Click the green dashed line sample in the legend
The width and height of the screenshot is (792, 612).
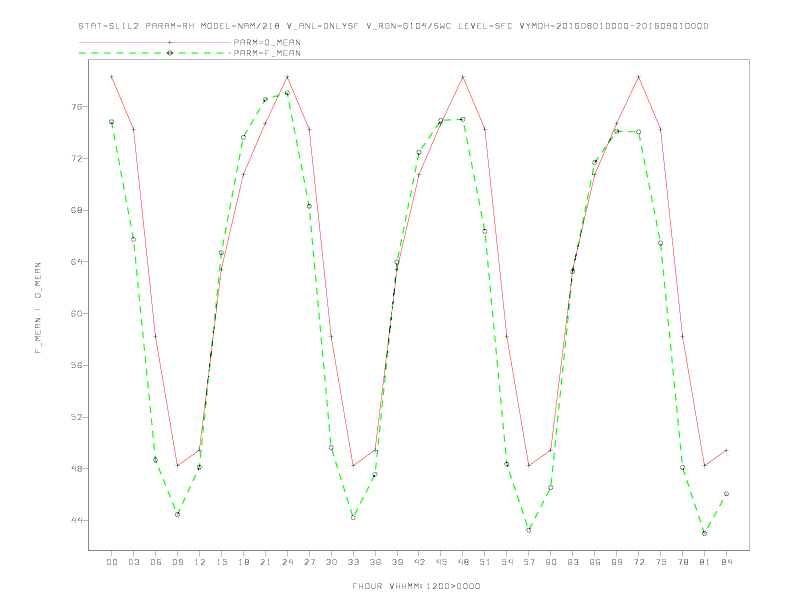pos(155,53)
